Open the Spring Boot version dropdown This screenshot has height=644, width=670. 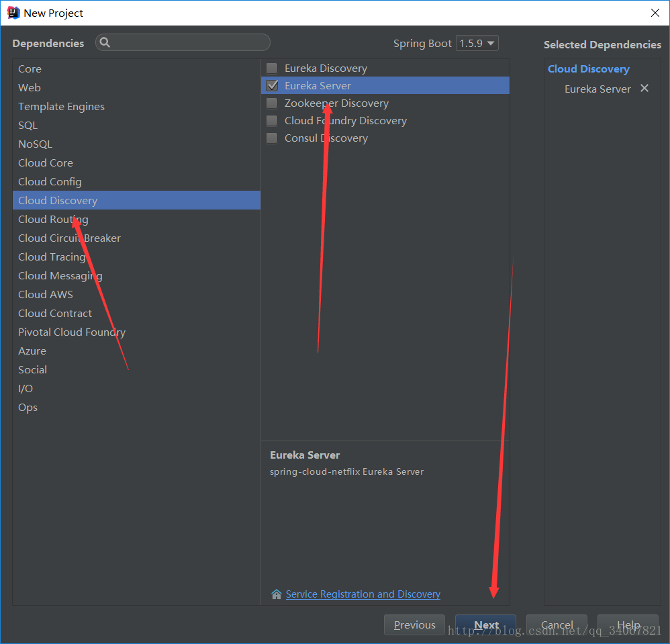click(x=477, y=43)
